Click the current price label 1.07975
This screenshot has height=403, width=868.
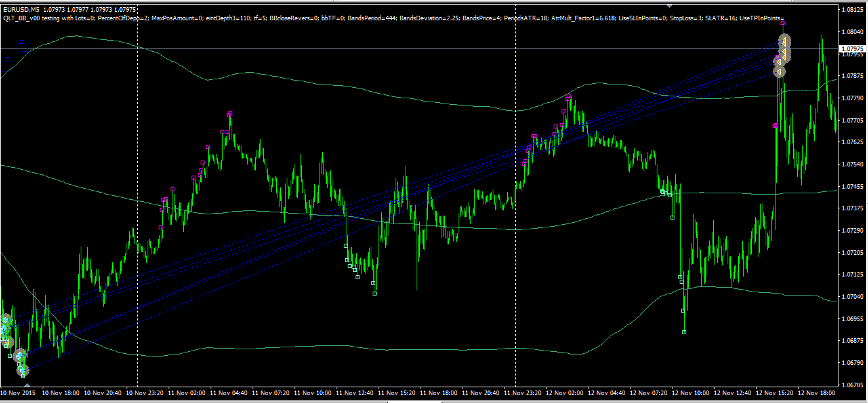tap(853, 49)
